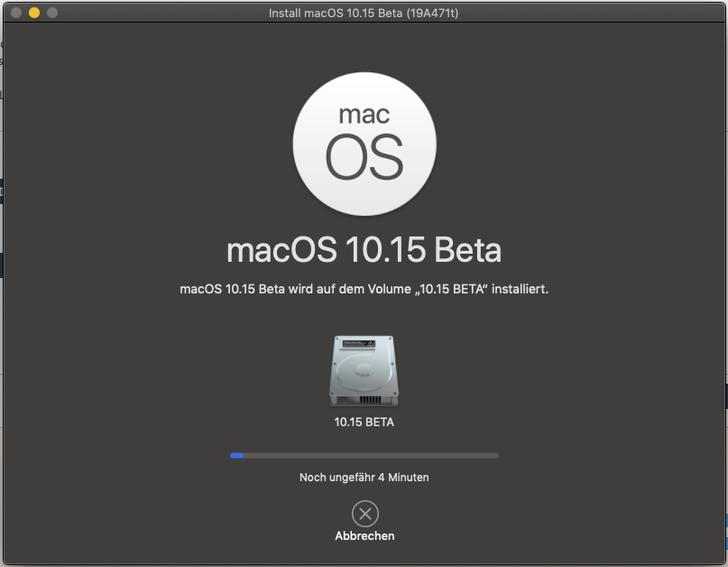This screenshot has height=567, width=728.
Task: Click the macOS round logo
Action: [x=364, y=144]
